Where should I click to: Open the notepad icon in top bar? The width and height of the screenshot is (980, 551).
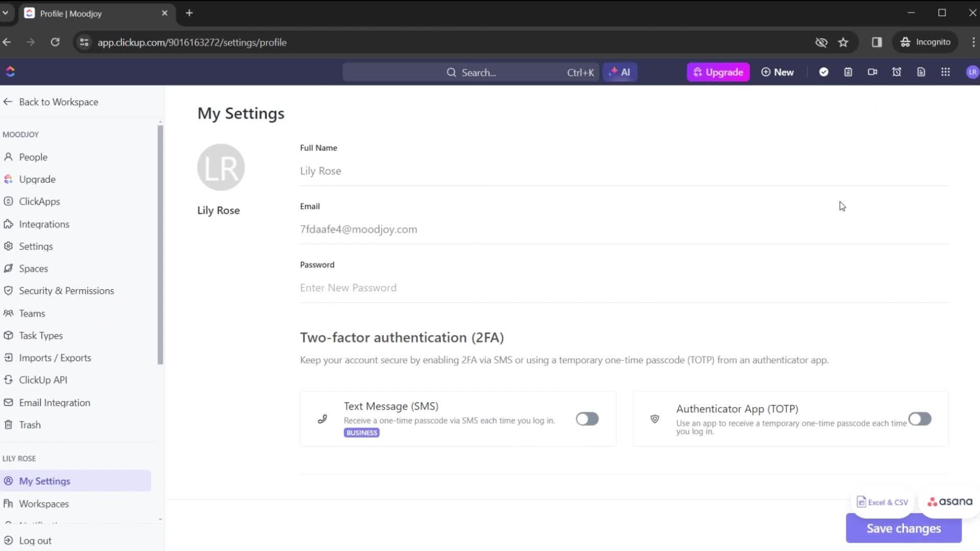click(x=848, y=72)
